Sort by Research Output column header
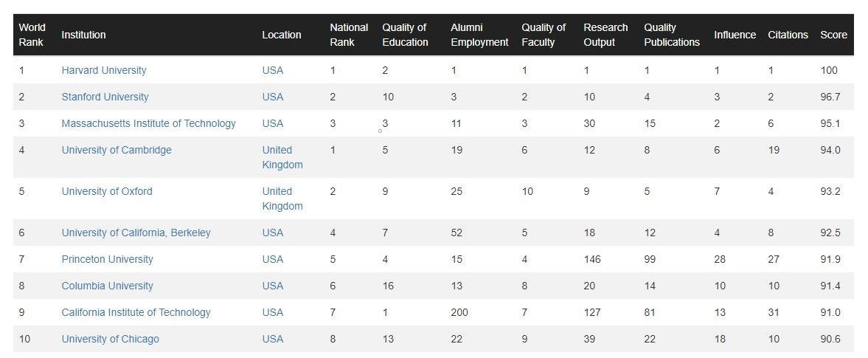868x358 pixels. (605, 35)
